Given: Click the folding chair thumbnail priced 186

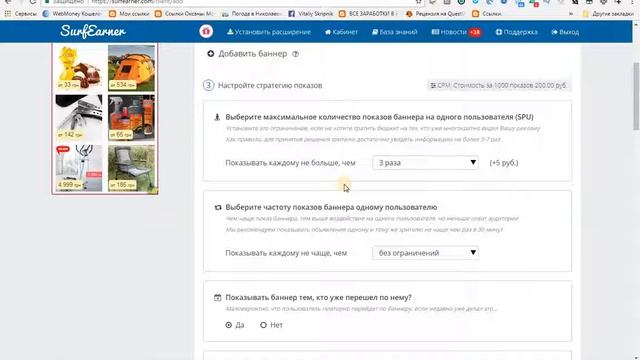Looking at the screenshot, I should 131,168.
